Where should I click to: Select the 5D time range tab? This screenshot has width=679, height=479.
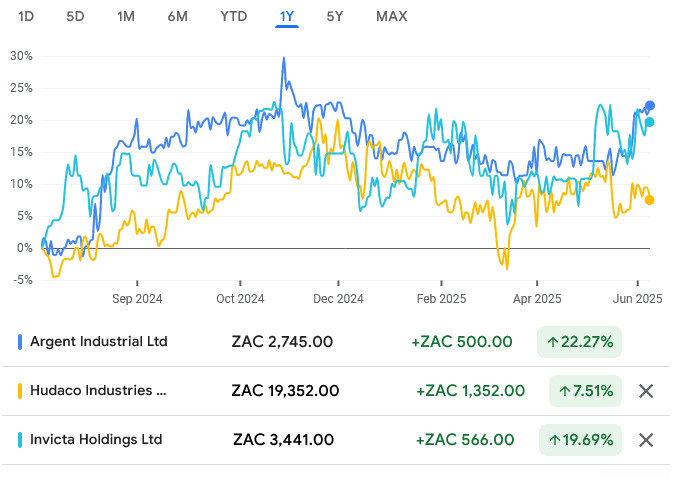pos(75,16)
